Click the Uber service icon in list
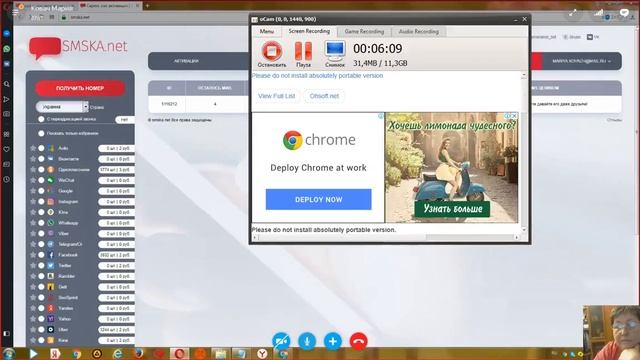 pos(51,329)
